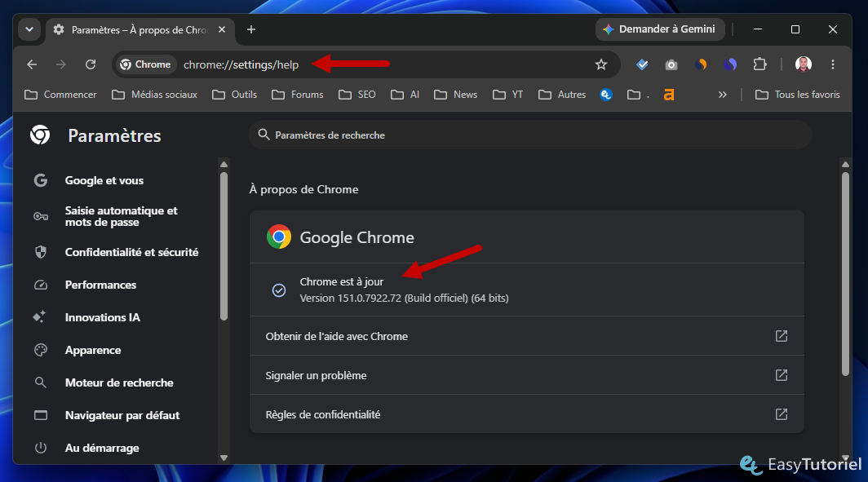Click the orange crescent extension icon
This screenshot has width=868, height=482.
pos(701,64)
